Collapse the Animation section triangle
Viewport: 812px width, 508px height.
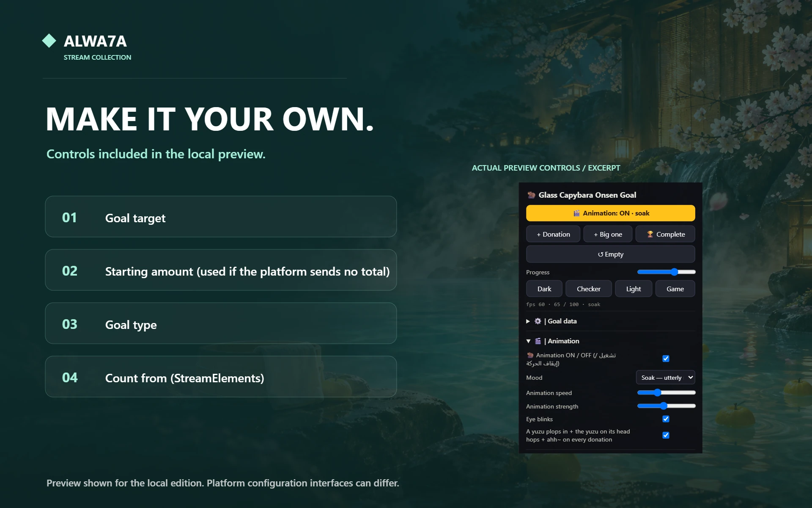528,341
